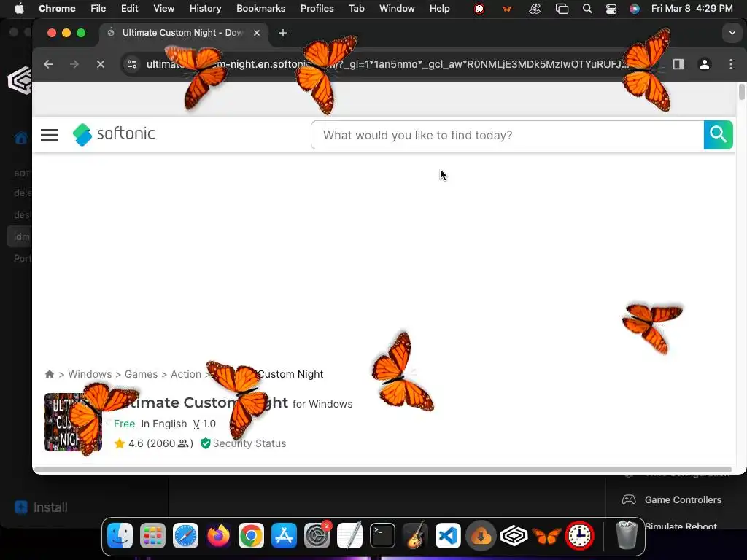Open Game Controllers in background window
The height and width of the screenshot is (560, 747).
point(672,499)
